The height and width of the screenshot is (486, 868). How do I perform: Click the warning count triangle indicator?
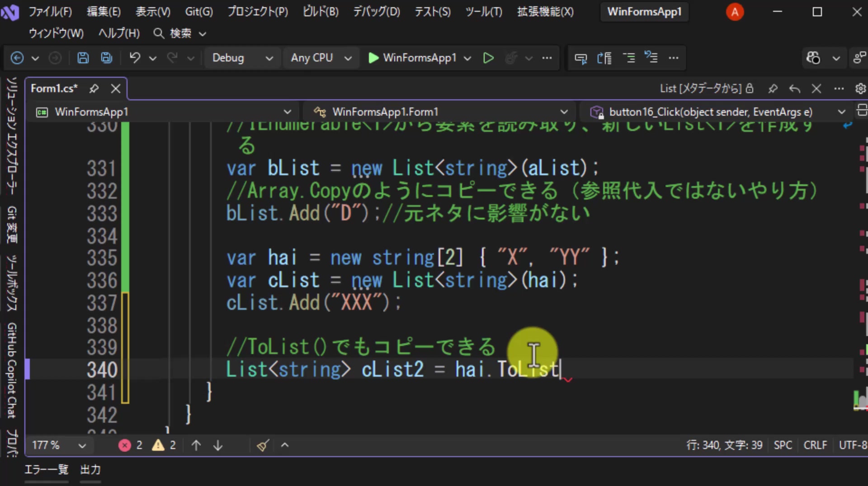click(x=164, y=445)
